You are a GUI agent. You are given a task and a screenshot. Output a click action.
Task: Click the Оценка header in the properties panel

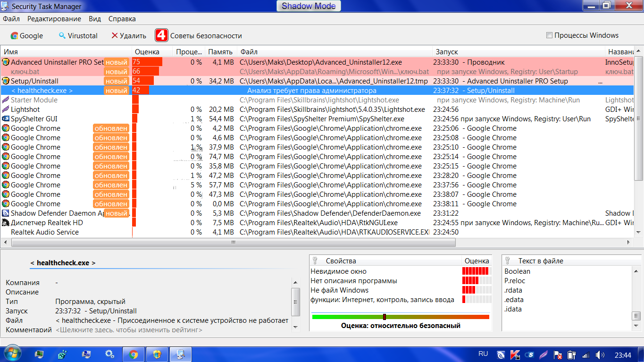click(477, 261)
